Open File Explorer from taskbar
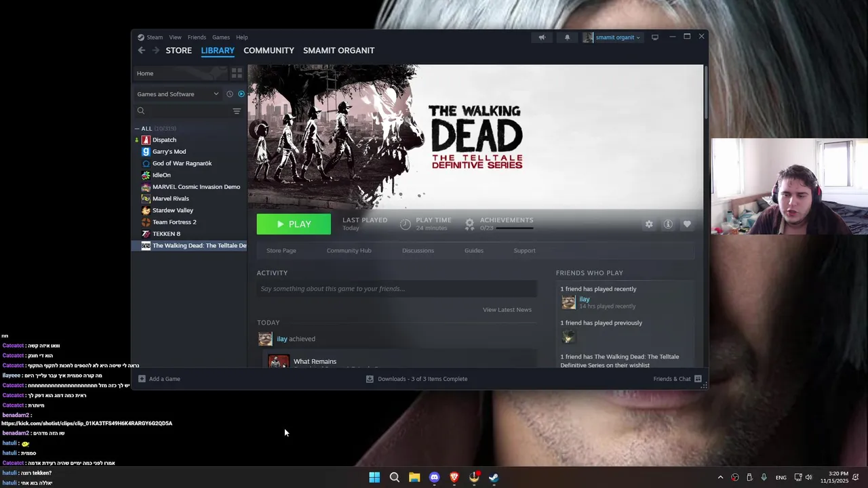 pos(414,477)
